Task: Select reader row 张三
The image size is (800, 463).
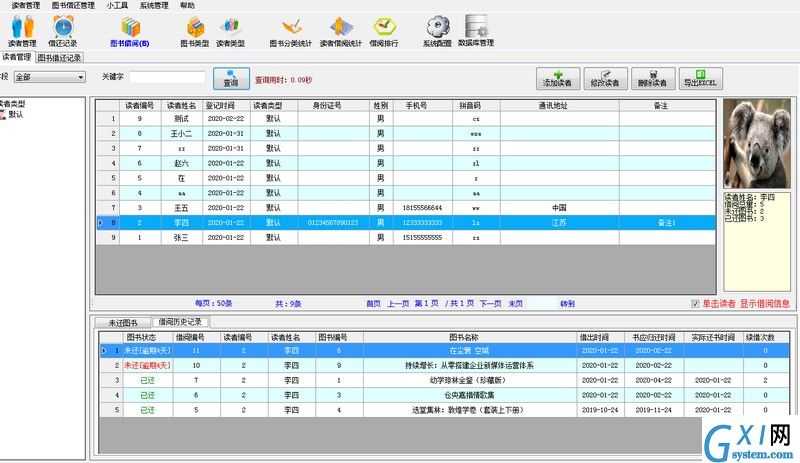Action: coord(406,237)
